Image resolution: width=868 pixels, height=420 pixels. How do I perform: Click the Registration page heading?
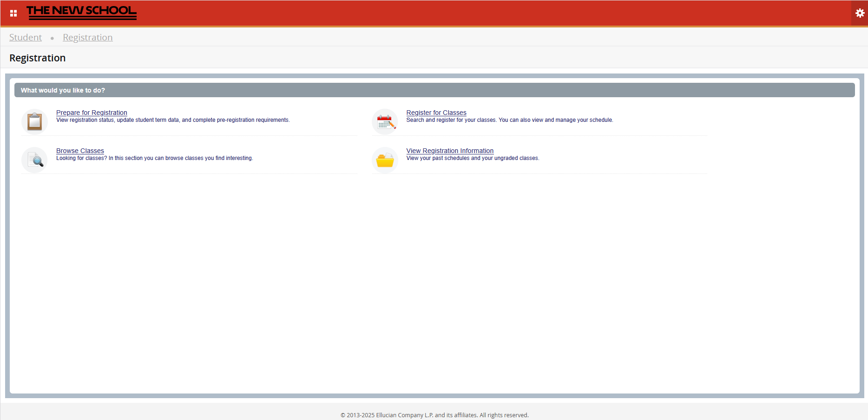click(37, 58)
